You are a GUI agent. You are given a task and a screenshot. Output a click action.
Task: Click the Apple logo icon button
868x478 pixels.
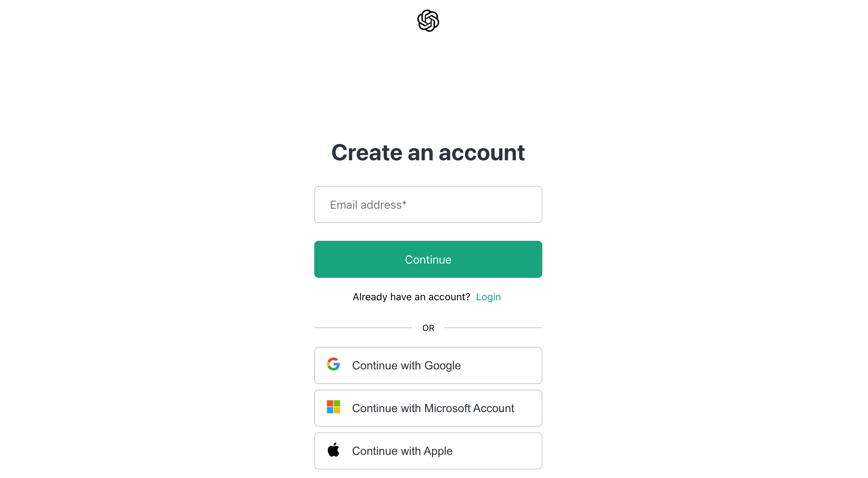[x=334, y=450]
